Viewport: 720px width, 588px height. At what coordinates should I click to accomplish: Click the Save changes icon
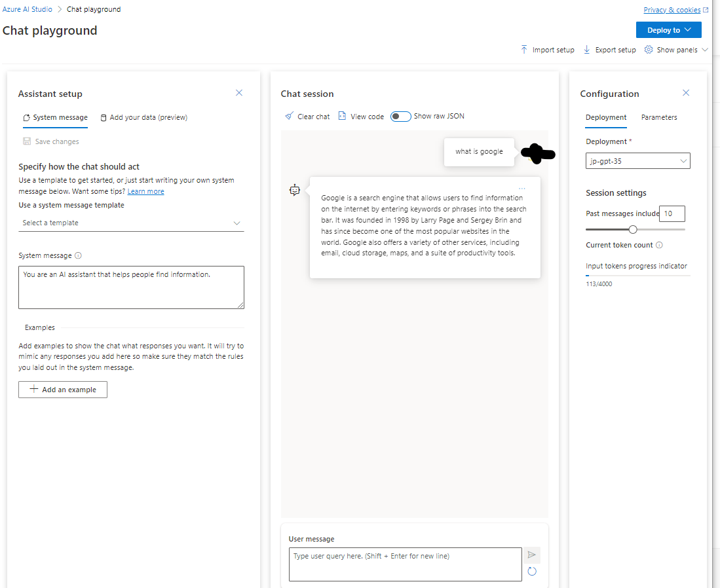click(x=26, y=141)
